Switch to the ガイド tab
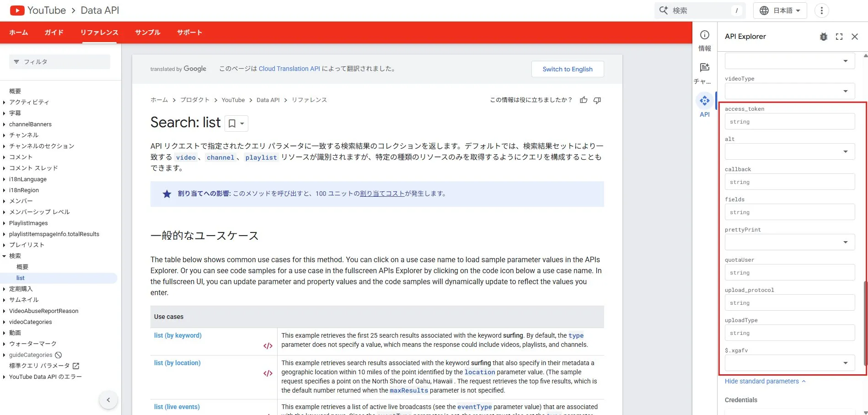This screenshot has height=415, width=868. [x=54, y=32]
